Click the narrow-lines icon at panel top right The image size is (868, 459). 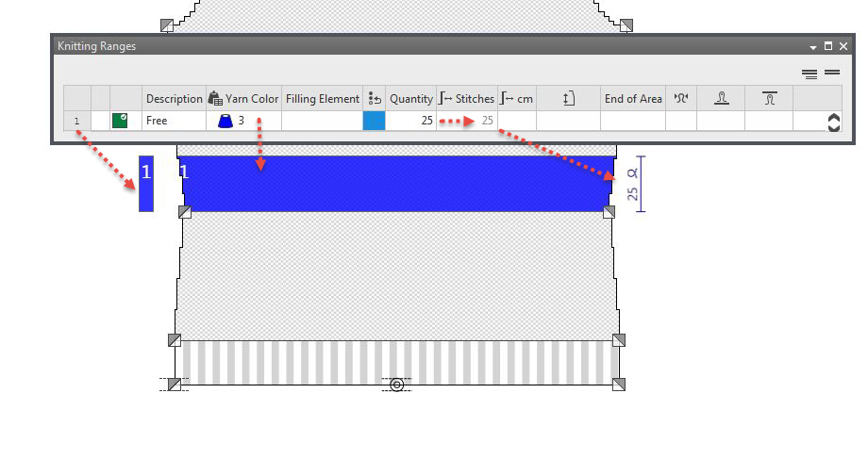(x=810, y=73)
